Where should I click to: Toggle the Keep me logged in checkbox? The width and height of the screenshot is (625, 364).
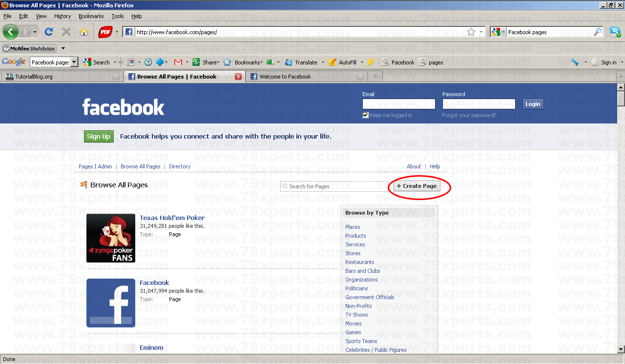365,115
